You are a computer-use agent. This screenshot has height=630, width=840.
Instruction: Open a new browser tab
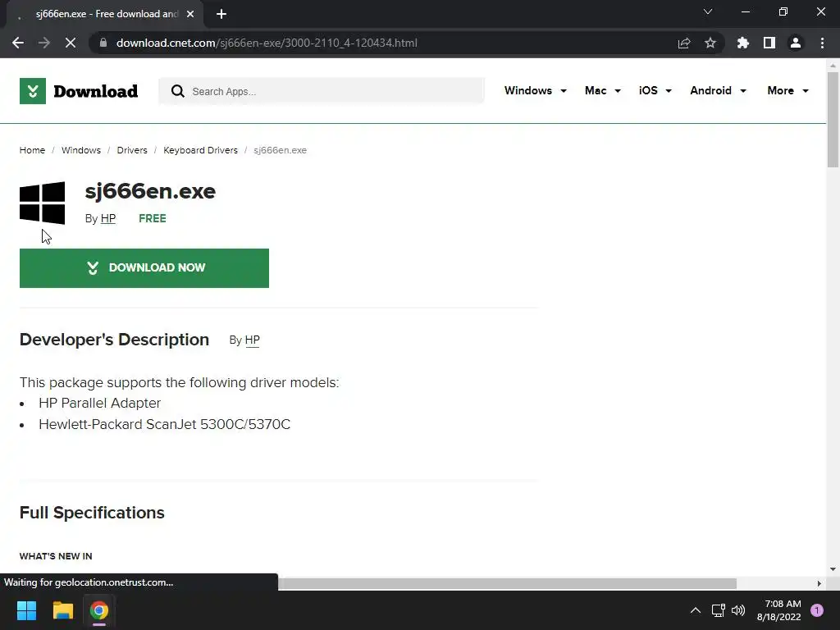[x=221, y=14]
